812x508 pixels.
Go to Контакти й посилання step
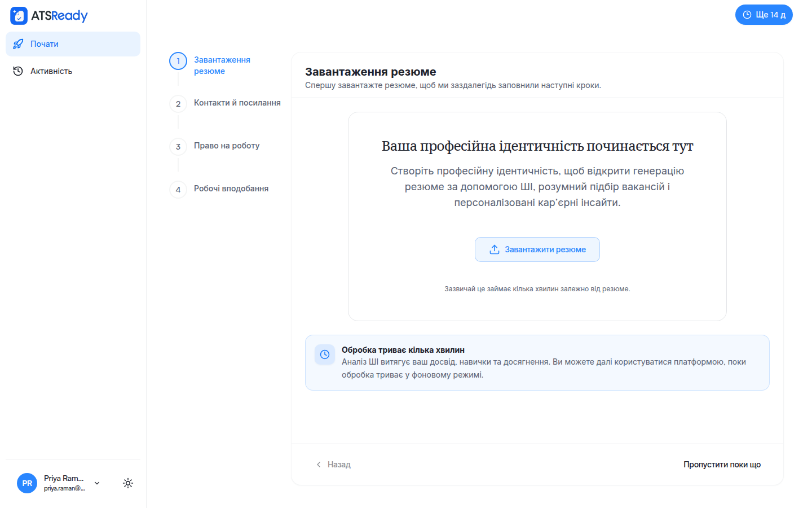click(237, 103)
